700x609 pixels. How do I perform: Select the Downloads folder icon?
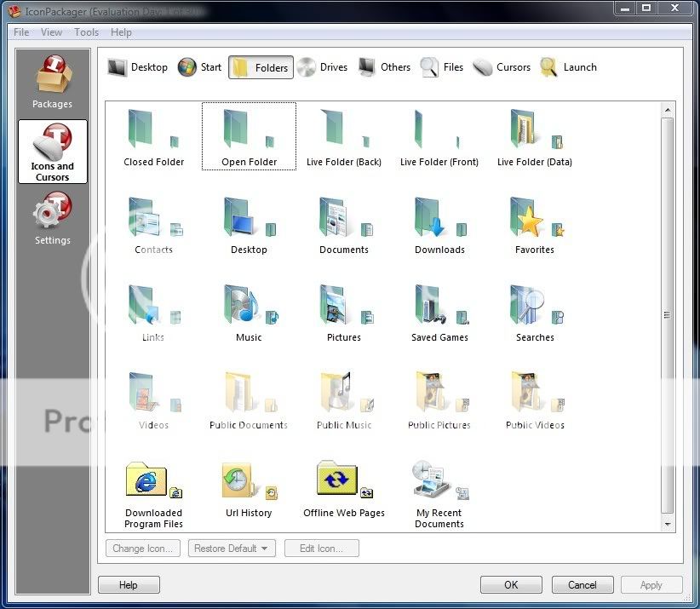(439, 224)
